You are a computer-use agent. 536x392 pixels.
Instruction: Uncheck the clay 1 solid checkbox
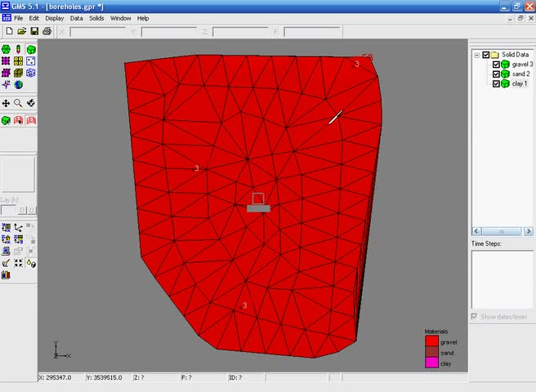(x=496, y=84)
